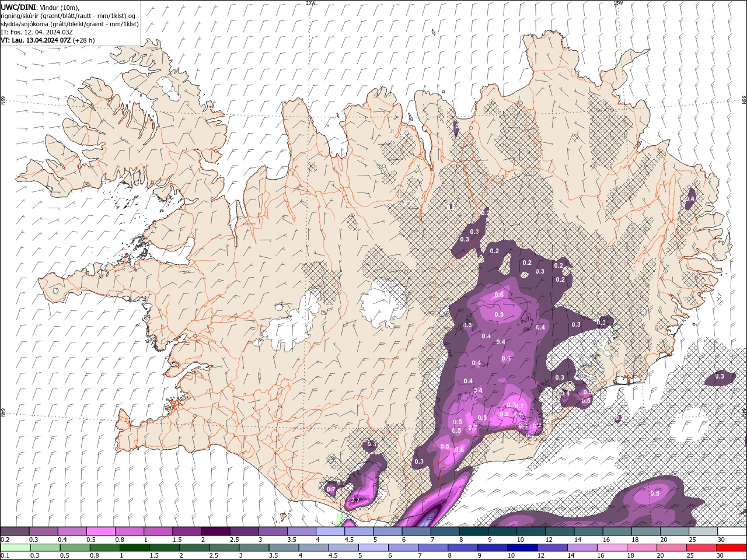Click the 'VT: Lau. 13.04.2024 07Z' valid time
Viewport: 747px width, 560px height.
click(36, 40)
